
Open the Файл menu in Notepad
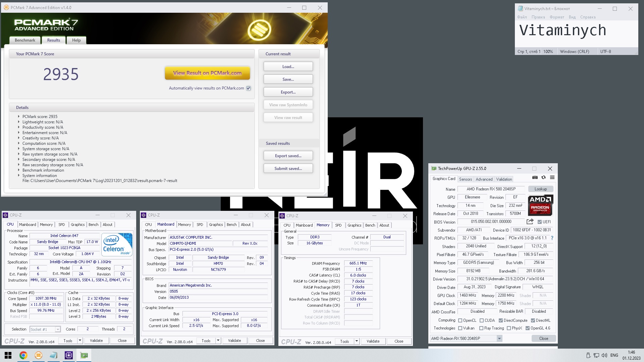tap(522, 17)
